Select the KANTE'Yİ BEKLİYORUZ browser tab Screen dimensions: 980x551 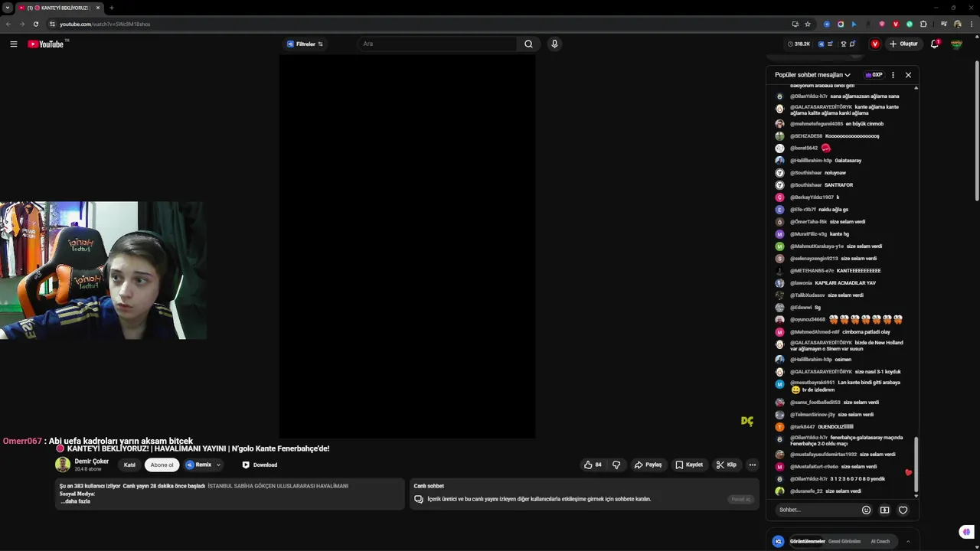(60, 8)
